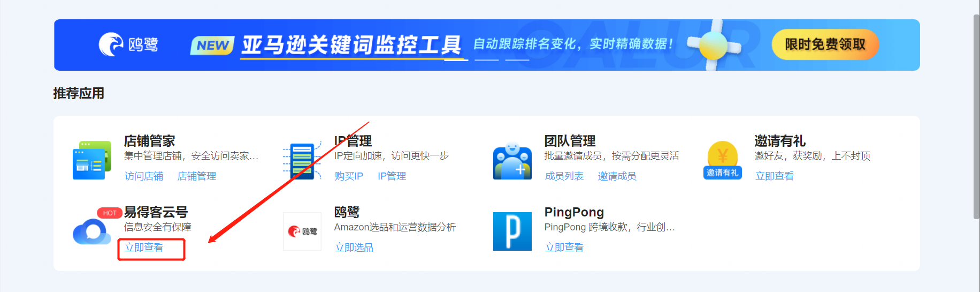Click 立即查看 under 邀请有礼
This screenshot has width=980, height=292.
pos(774,176)
